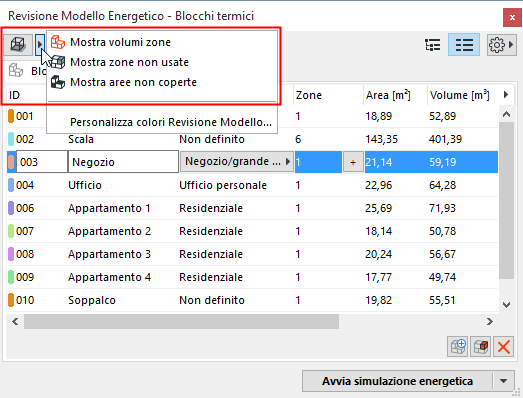Open the Negozio/grande profile dropdown

(x=237, y=162)
